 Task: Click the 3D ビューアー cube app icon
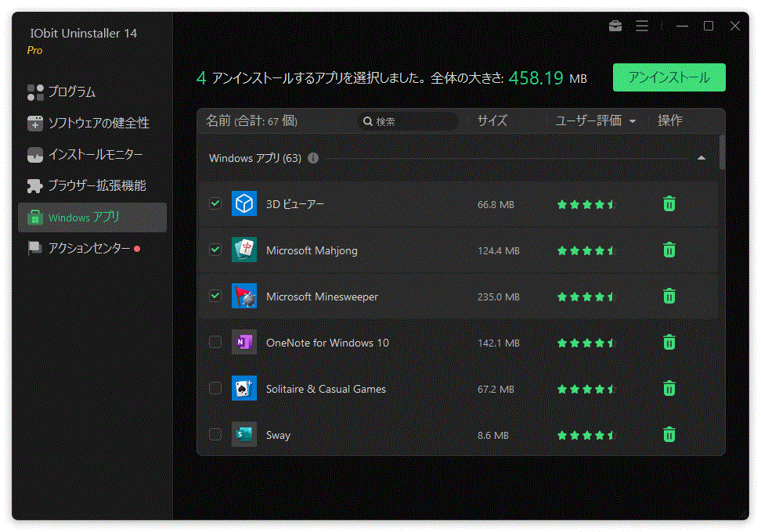pos(244,203)
